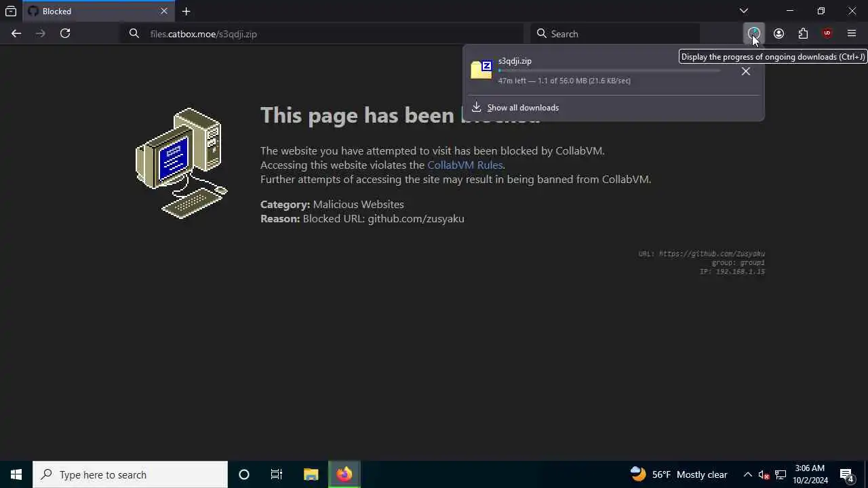868x488 pixels.
Task: Open the weather widget 56°F
Action: click(679, 474)
